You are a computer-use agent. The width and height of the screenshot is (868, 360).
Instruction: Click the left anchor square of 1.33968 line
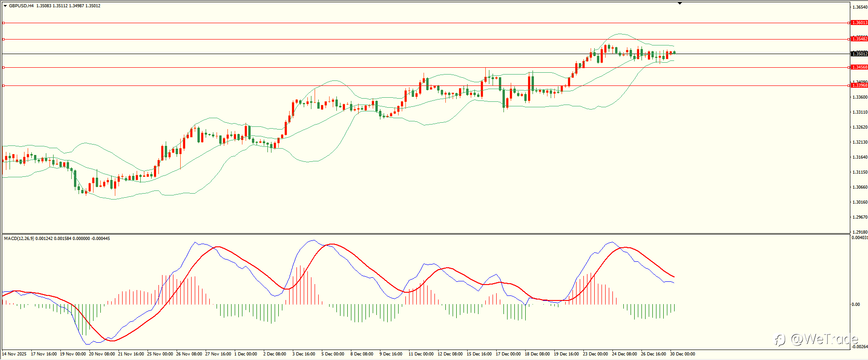pyautogui.click(x=3, y=85)
